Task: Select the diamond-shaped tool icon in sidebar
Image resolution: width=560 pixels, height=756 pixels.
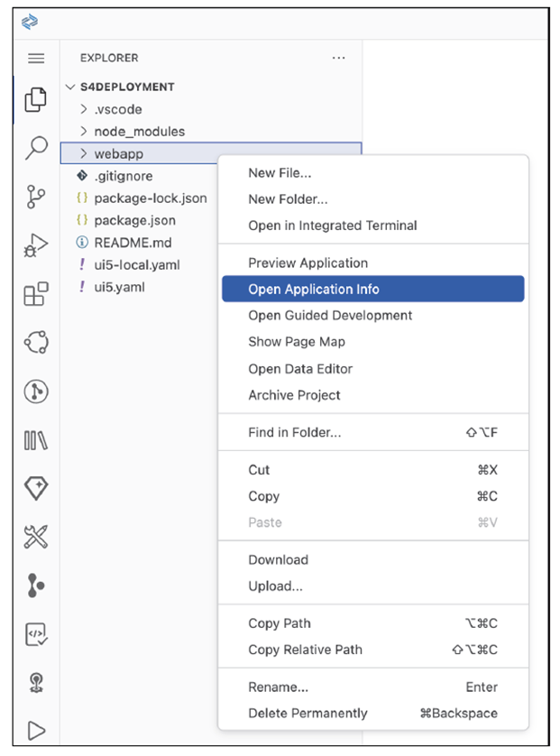Action: pos(35,488)
